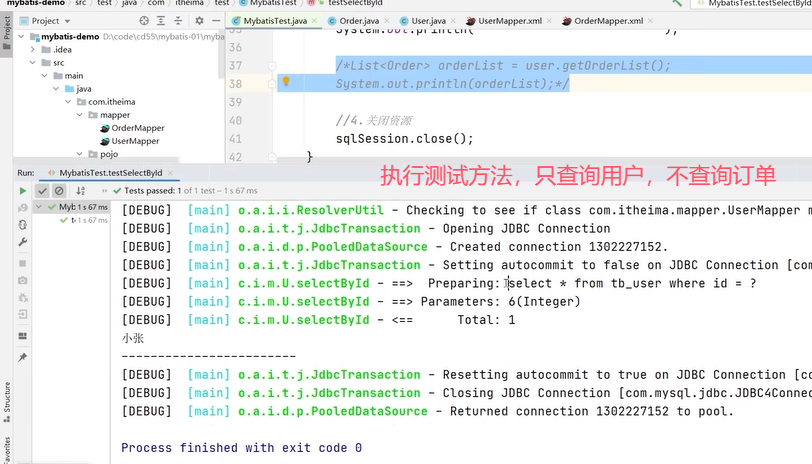Toggle the Structure tool window side tab

7,402
